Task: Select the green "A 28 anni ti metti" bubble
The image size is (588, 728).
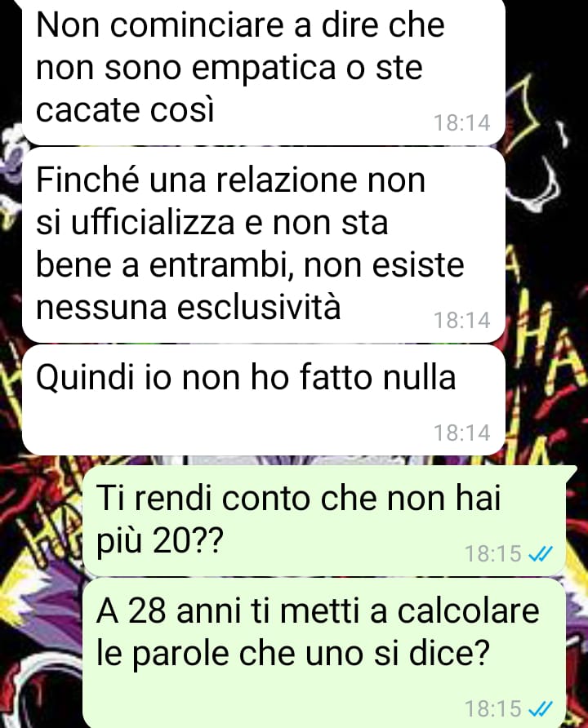Action: tap(324, 653)
